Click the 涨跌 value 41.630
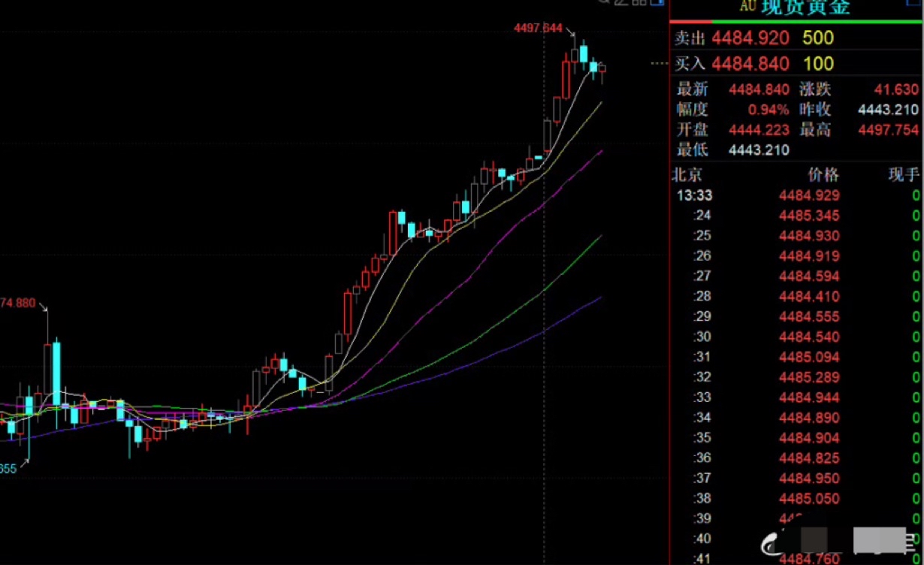The width and height of the screenshot is (924, 565). click(x=896, y=89)
